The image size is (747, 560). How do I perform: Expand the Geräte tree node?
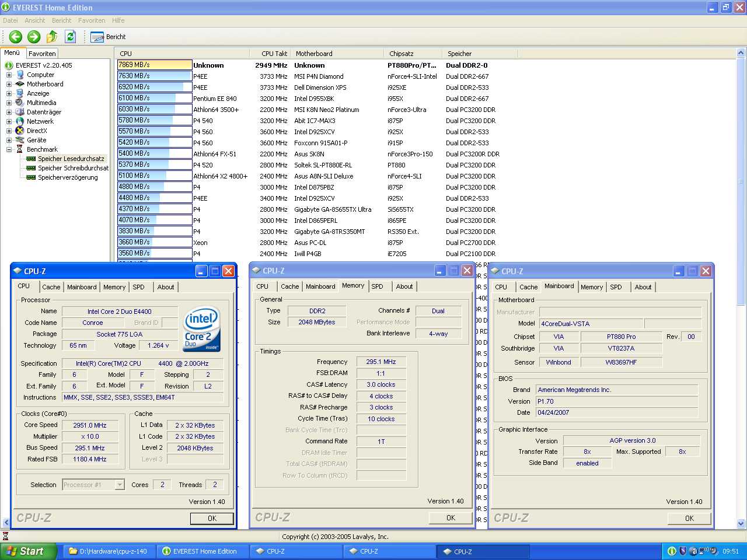point(9,140)
